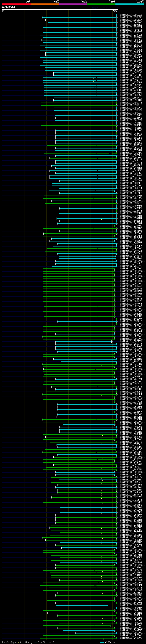146x644 pixels.
Task: Click the UniRef100_C6T336 label
Action: 131,72
